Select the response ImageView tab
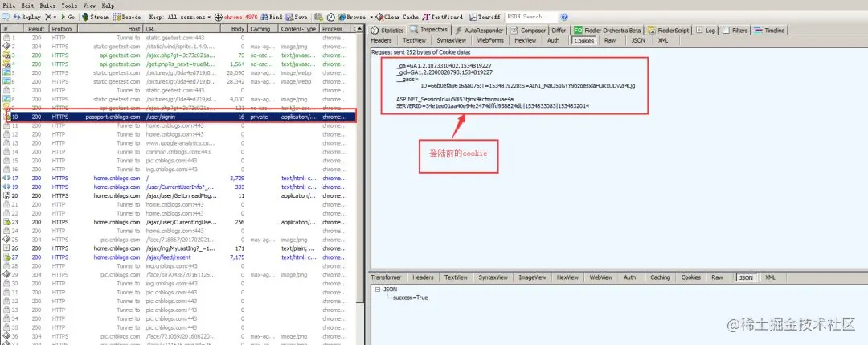Image resolution: width=868 pixels, height=345 pixels. (532, 277)
